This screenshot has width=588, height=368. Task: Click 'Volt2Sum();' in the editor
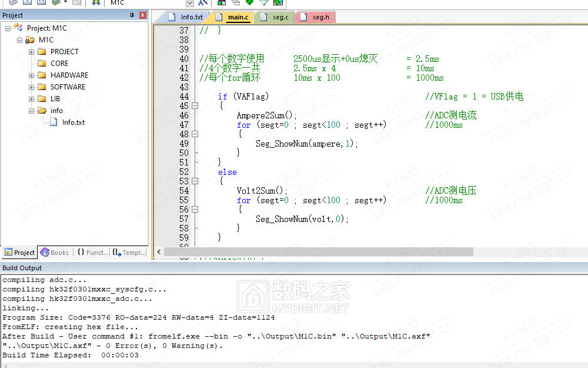pyautogui.click(x=262, y=190)
